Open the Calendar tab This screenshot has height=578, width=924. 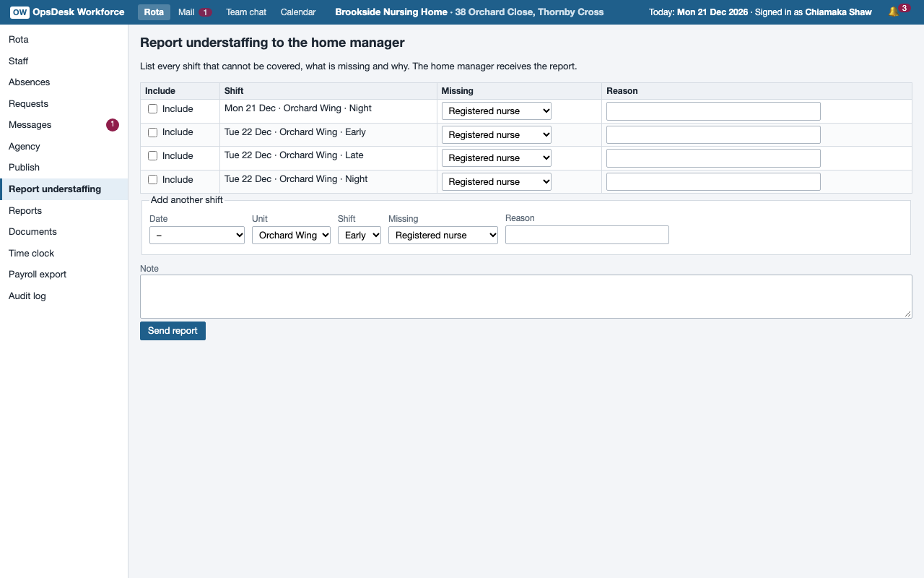tap(298, 12)
